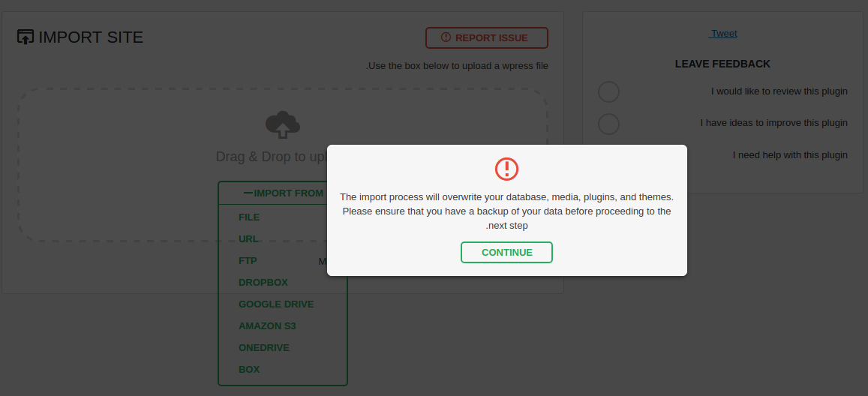Choose FILE from import sources

click(x=249, y=217)
